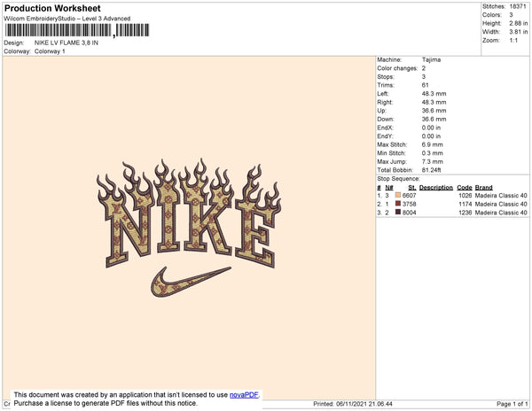Image resolution: width=532 pixels, height=411 pixels.
Task: Click the Color changes value 2
Action: click(x=424, y=68)
